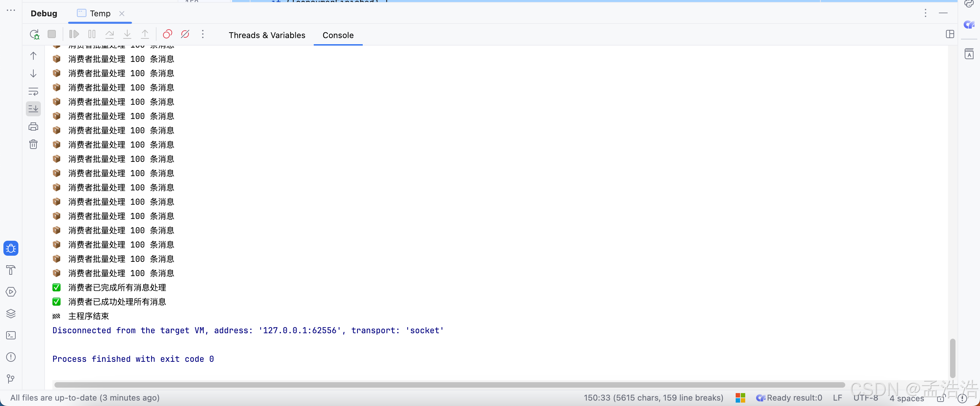Click the View Breakpoints icon
The image size is (980, 406).
coord(167,35)
